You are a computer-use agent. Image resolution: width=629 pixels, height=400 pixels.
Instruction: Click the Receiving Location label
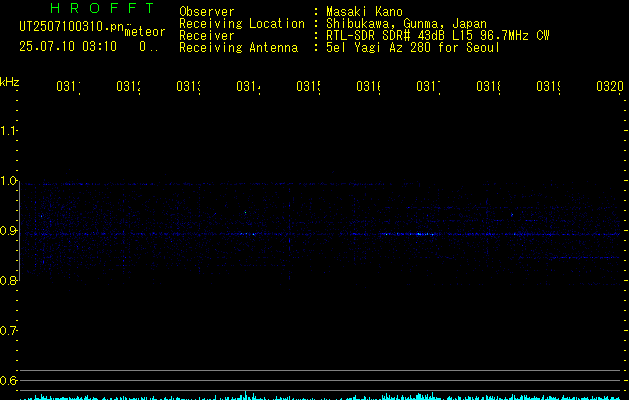click(x=242, y=24)
